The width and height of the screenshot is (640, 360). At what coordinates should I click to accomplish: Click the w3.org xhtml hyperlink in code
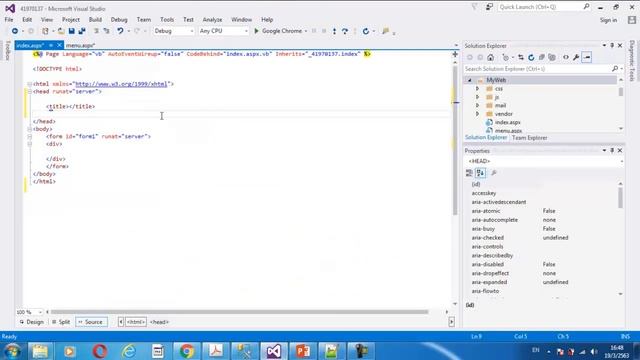coord(121,84)
